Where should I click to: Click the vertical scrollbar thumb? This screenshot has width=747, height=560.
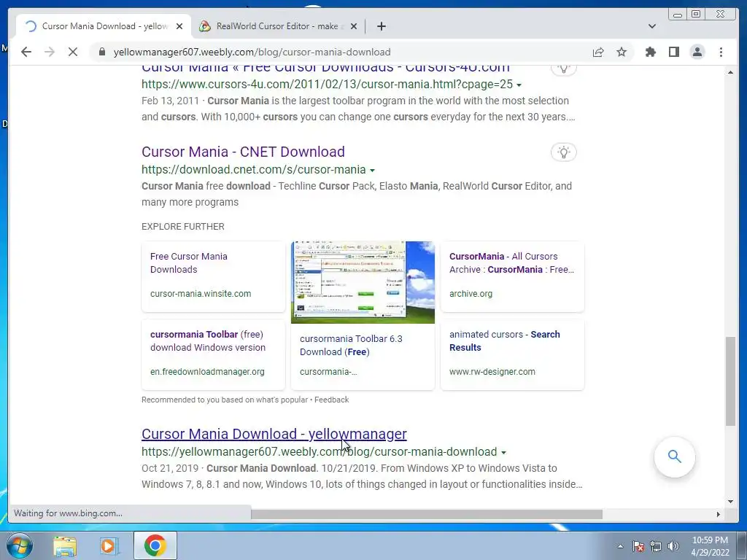pyautogui.click(x=730, y=381)
